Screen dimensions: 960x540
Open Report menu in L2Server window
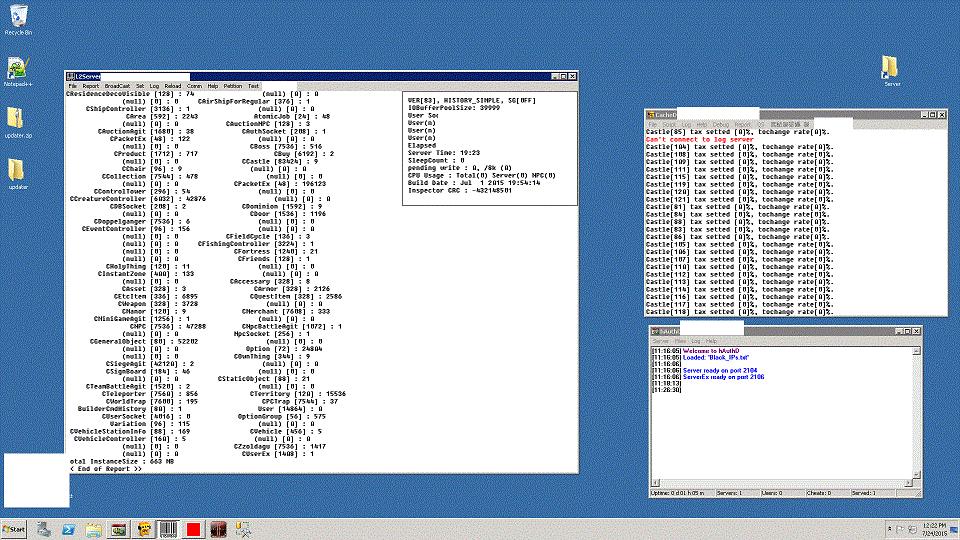pos(90,86)
